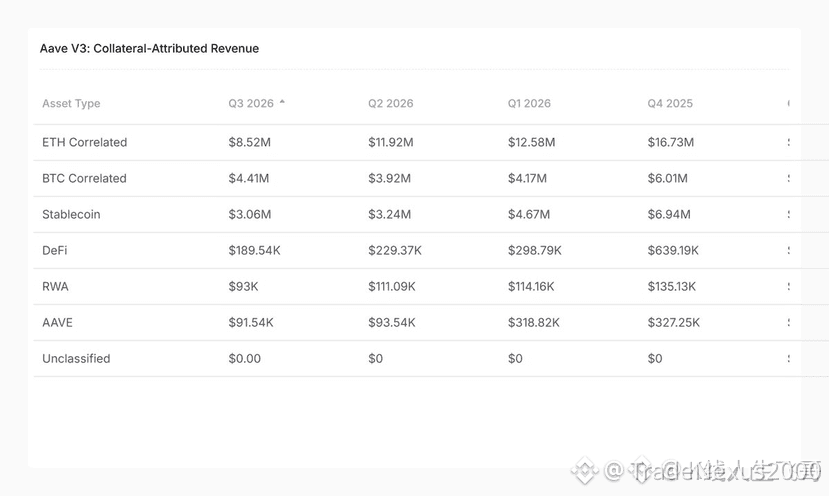Select the BTC Correlated row label
The width and height of the screenshot is (829, 496).
pyautogui.click(x=84, y=178)
